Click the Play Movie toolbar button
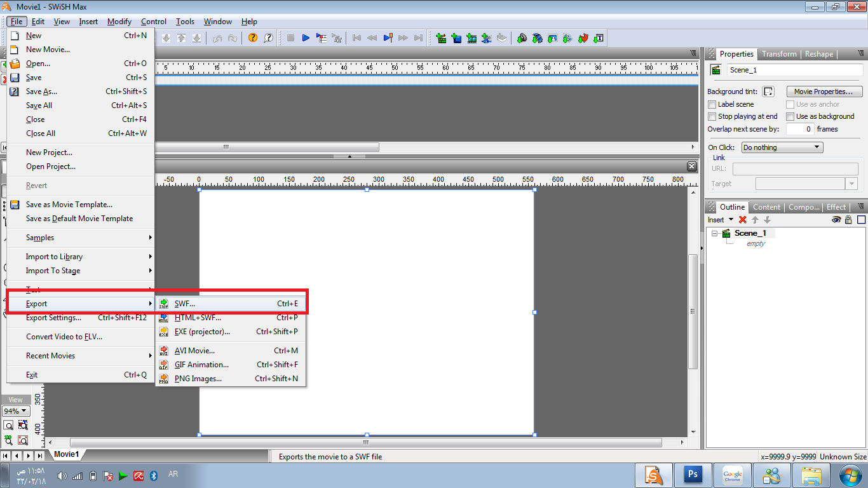The image size is (868, 488). pyautogui.click(x=306, y=38)
